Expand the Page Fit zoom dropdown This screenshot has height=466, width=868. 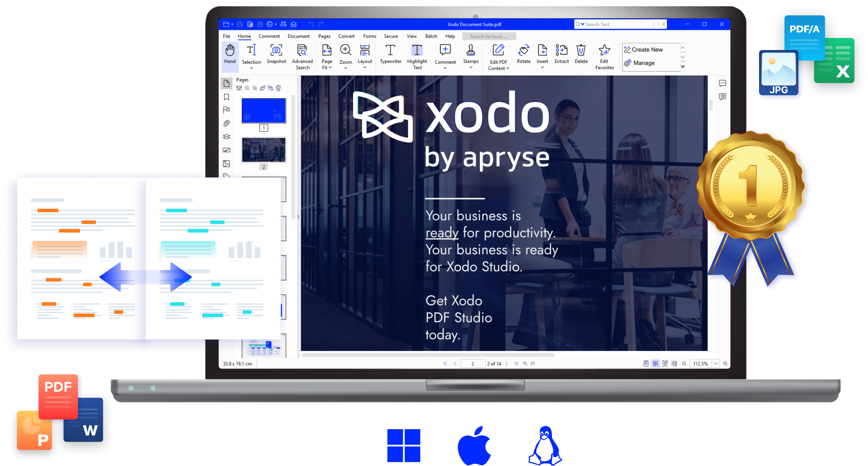pos(327,66)
